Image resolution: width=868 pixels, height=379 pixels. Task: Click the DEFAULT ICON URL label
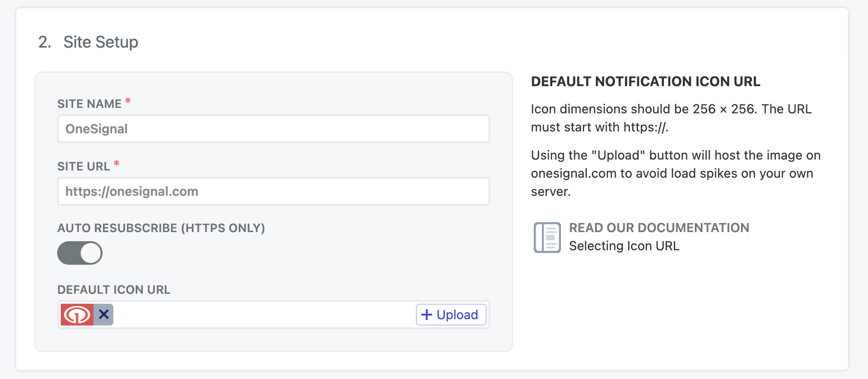[114, 290]
